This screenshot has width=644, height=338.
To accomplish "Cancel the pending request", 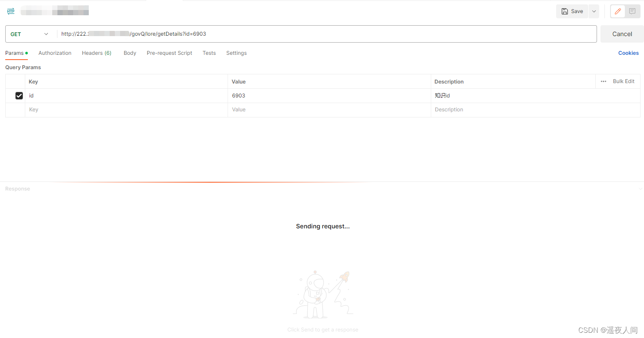I will [x=621, y=33].
